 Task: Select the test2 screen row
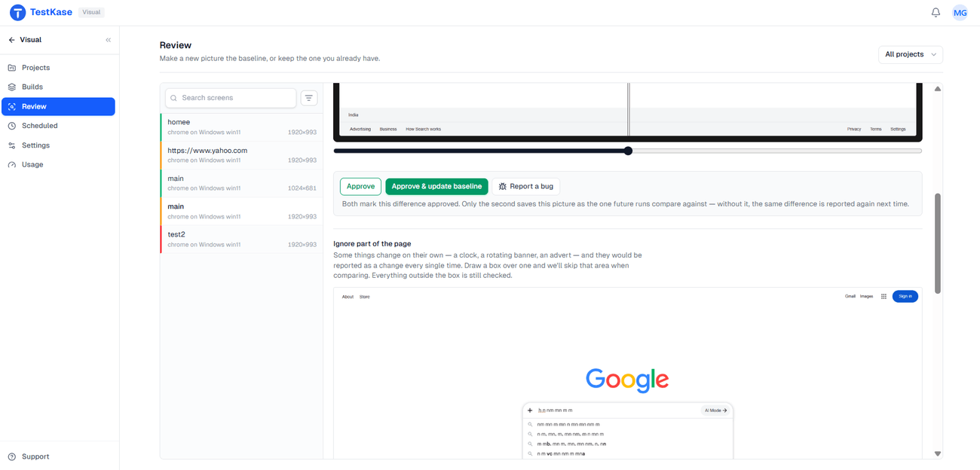242,240
